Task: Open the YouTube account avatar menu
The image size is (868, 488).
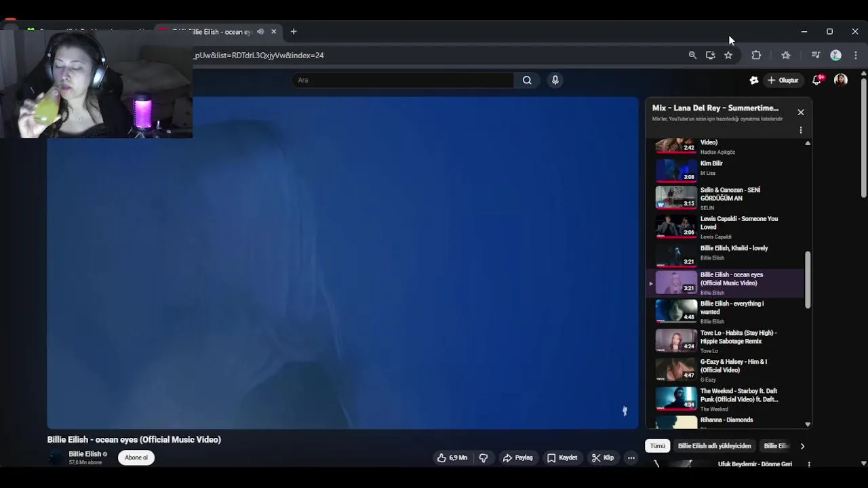Action: (x=841, y=80)
